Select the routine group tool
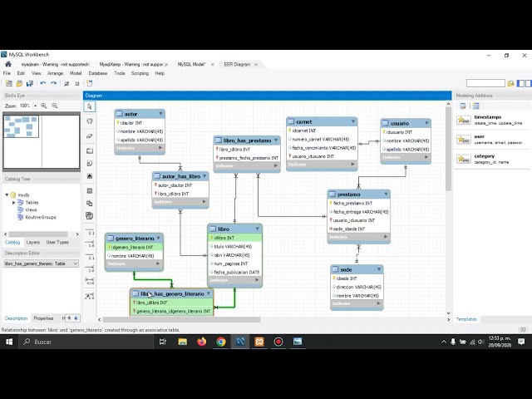 tap(90, 216)
